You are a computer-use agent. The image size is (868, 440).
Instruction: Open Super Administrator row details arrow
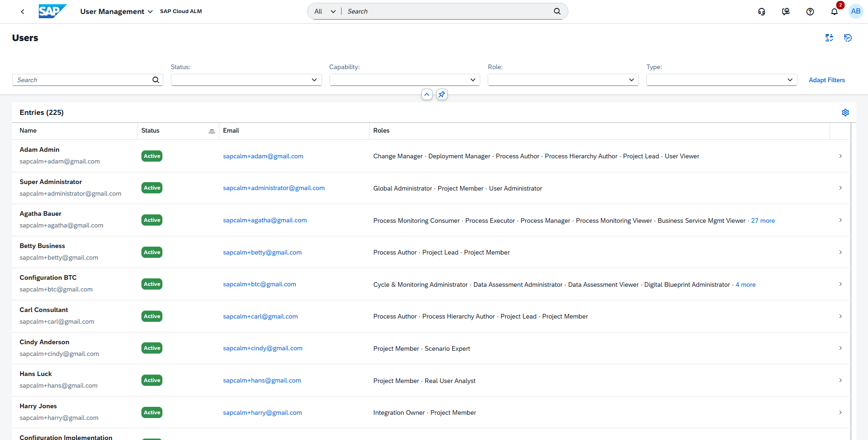(840, 188)
